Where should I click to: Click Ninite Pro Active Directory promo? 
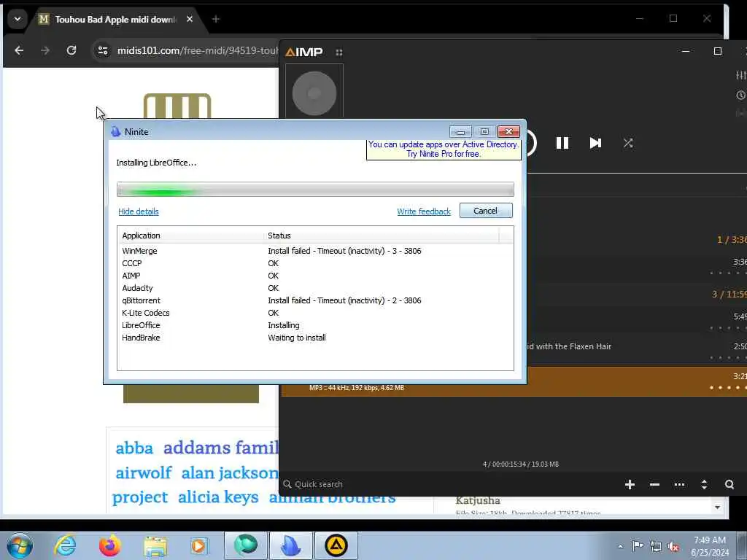tap(443, 149)
